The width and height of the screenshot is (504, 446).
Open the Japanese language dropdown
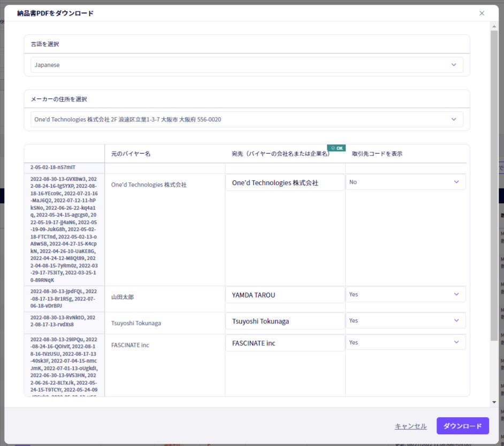click(247, 65)
